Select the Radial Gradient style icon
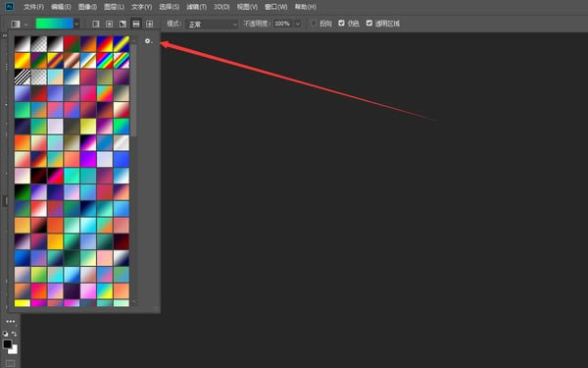The height and width of the screenshot is (368, 588). pyautogui.click(x=109, y=24)
